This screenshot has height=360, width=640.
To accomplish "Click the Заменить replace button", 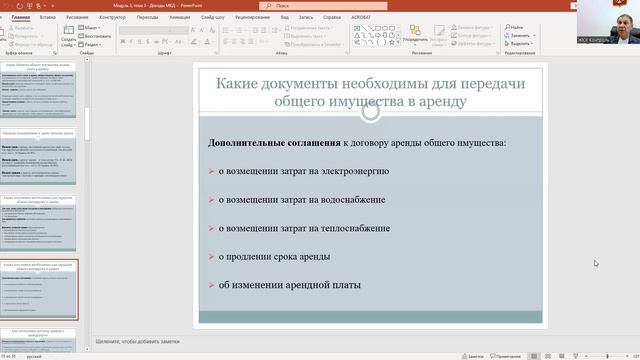I will coord(520,36).
